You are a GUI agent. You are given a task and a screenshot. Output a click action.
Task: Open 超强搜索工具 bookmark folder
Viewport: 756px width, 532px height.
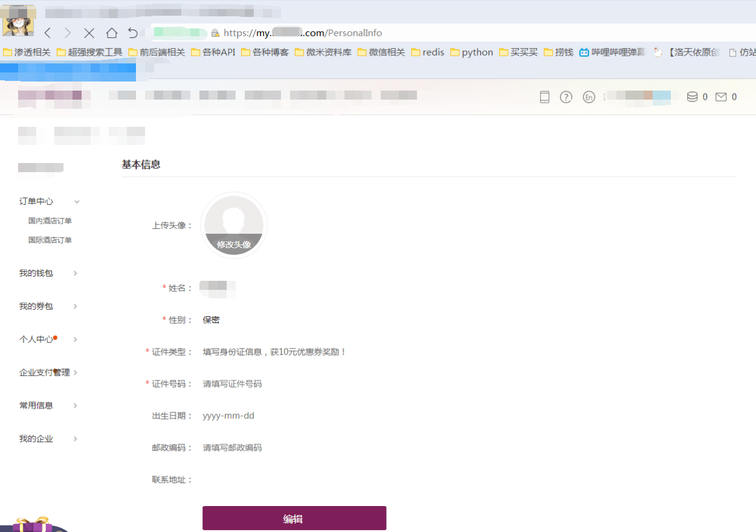pos(89,53)
